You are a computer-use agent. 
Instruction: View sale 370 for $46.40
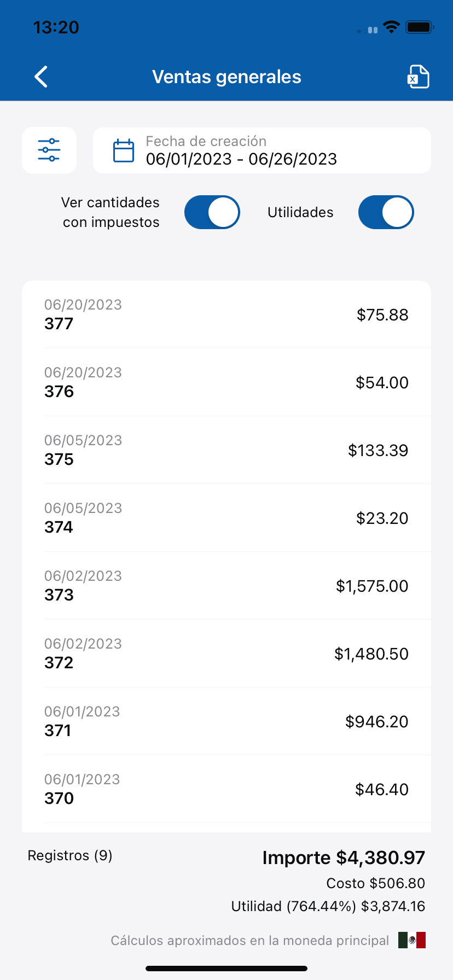coord(226,789)
